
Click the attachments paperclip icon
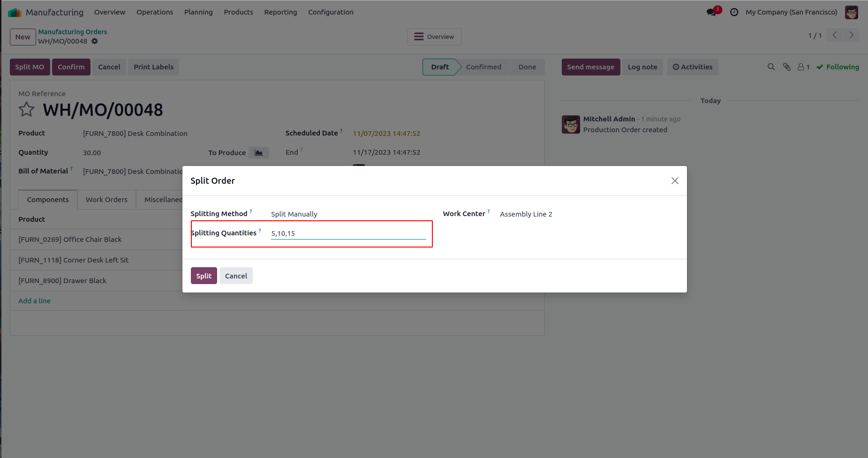point(787,67)
